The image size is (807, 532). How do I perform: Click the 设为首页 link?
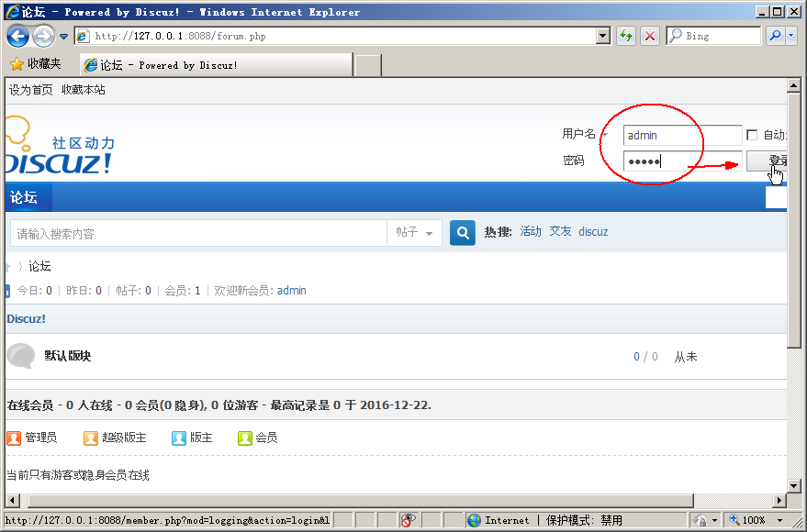coord(31,90)
